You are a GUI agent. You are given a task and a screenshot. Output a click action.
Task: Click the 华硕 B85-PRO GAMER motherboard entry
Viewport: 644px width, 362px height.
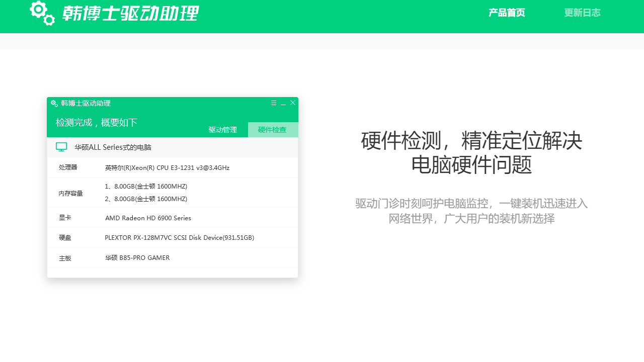(137, 257)
